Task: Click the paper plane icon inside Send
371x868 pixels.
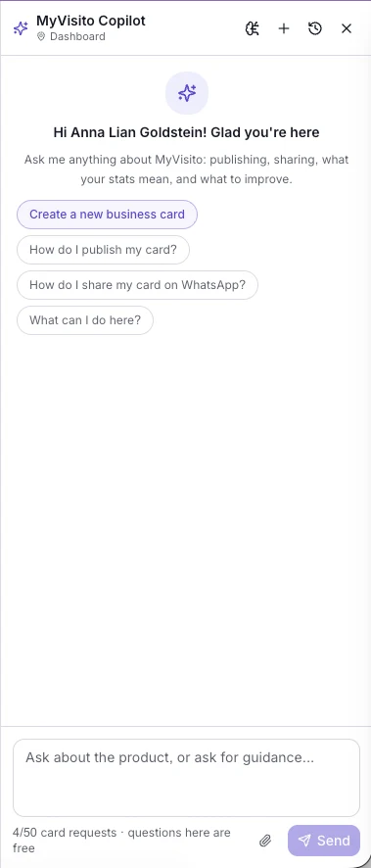Action: coord(304,841)
